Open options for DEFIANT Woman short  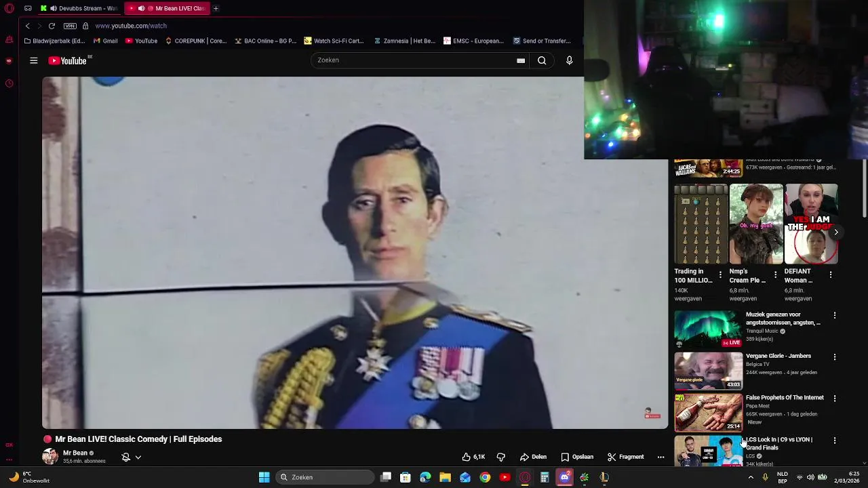(x=831, y=274)
